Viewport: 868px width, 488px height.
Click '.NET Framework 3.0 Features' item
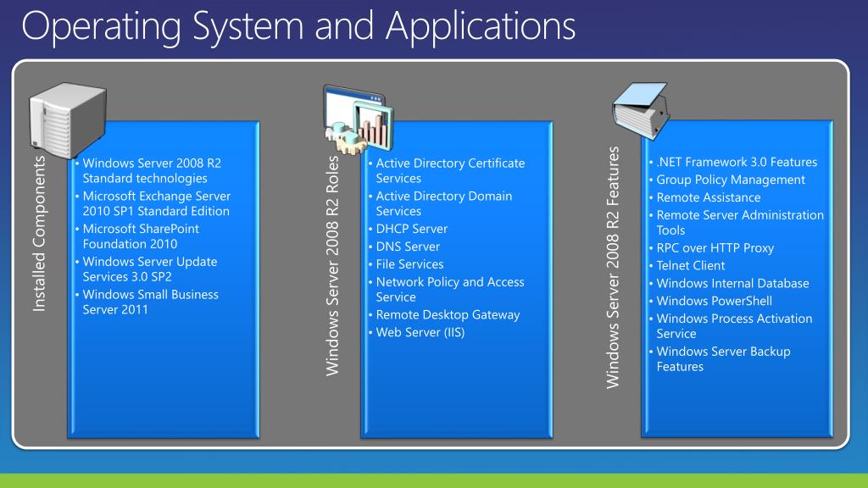(x=737, y=162)
